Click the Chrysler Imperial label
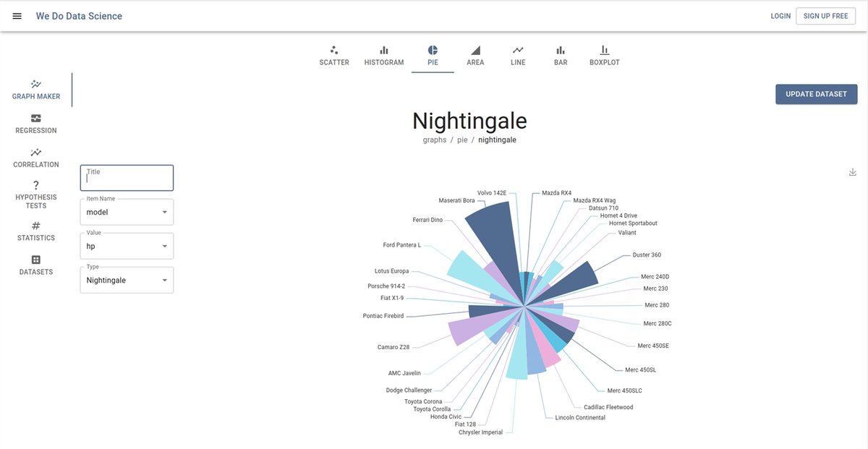Viewport: 868px width, 449px height. [480, 432]
